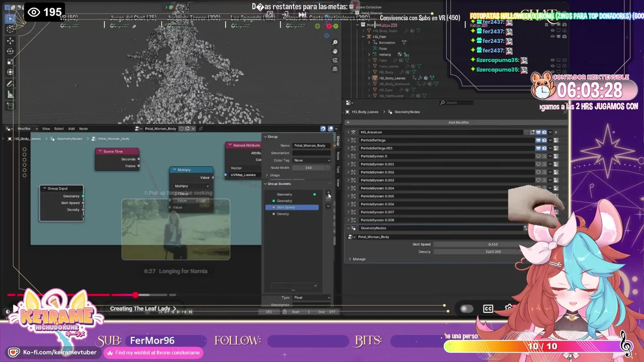Toggle fake user shield for Petal_Woman_Body

(x=182, y=129)
